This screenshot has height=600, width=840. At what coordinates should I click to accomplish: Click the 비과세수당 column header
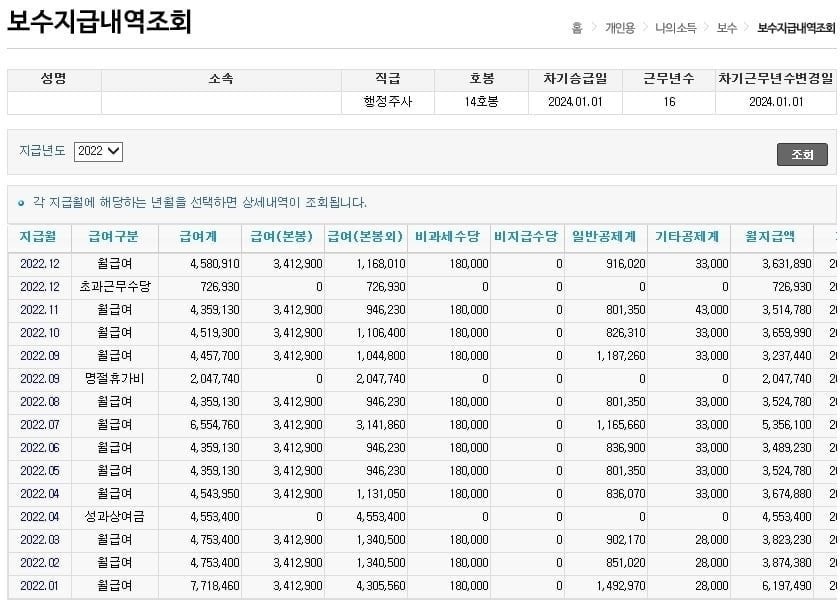[447, 237]
